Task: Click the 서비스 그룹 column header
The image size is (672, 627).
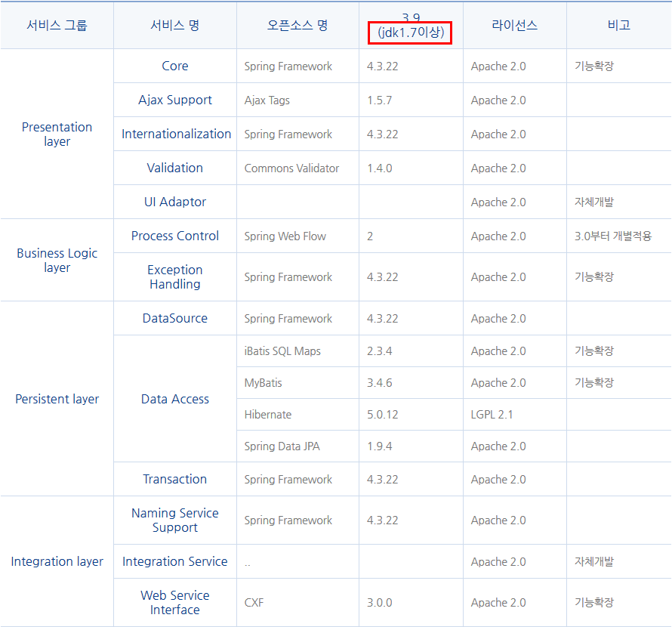Action: (x=57, y=25)
